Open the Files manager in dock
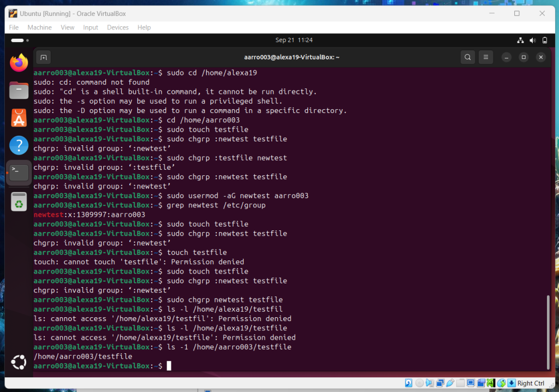 [19, 91]
